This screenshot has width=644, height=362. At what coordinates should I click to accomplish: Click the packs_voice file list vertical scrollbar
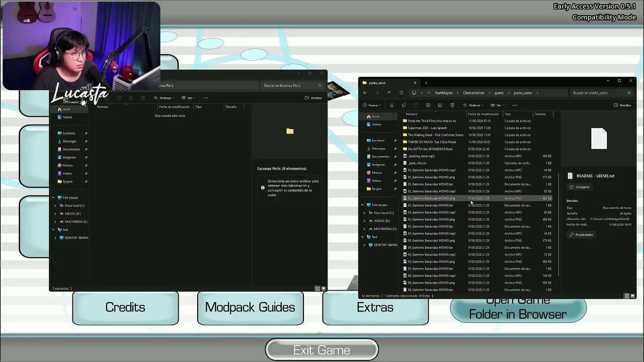tap(559, 224)
